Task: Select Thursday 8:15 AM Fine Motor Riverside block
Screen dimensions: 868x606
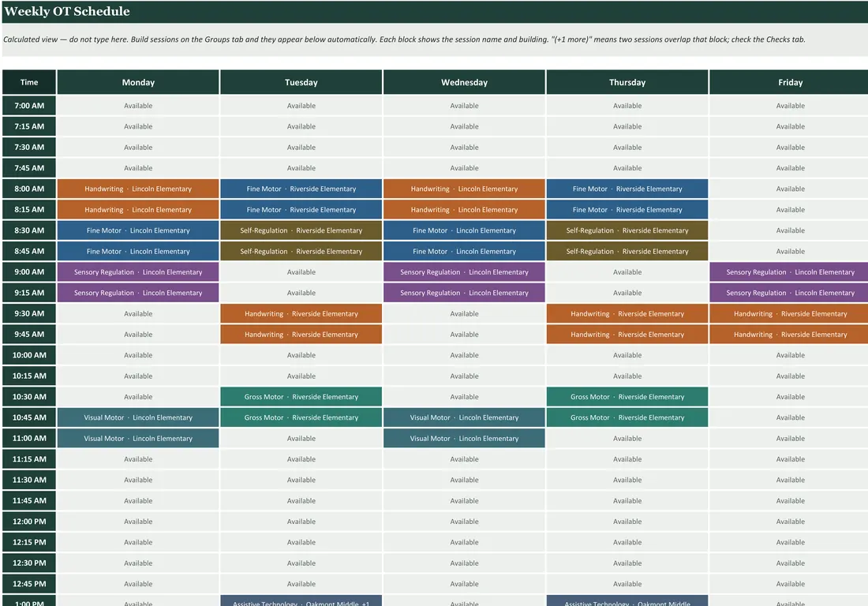Action: pyautogui.click(x=627, y=209)
